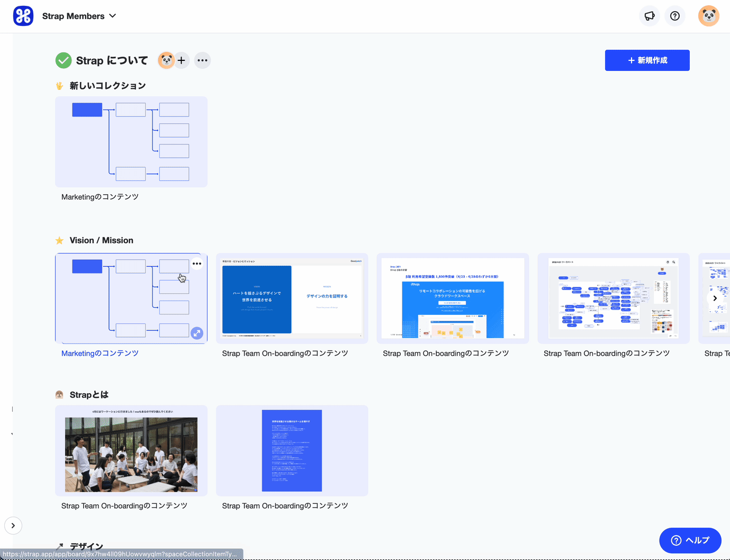
Task: Click the 新規作成 button
Action: click(647, 60)
